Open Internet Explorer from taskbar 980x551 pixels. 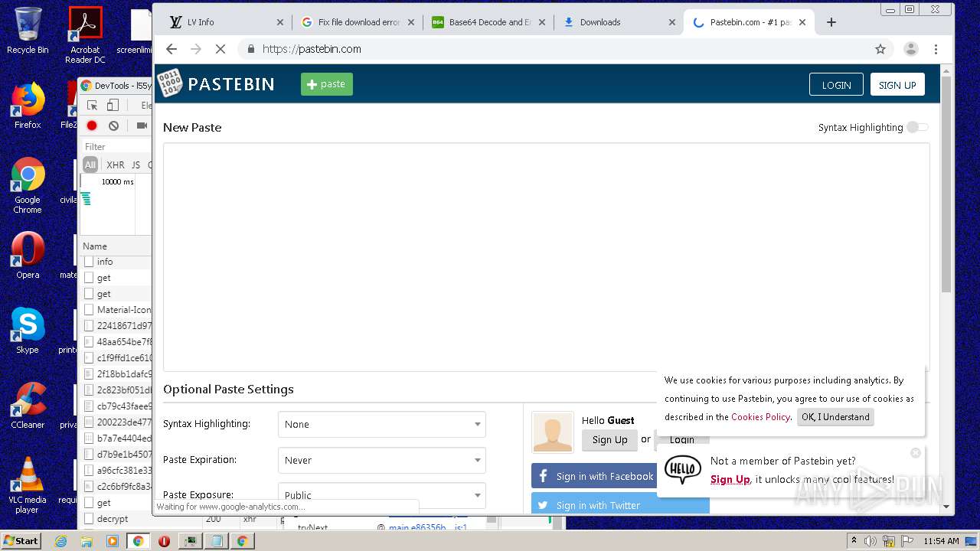click(x=62, y=541)
